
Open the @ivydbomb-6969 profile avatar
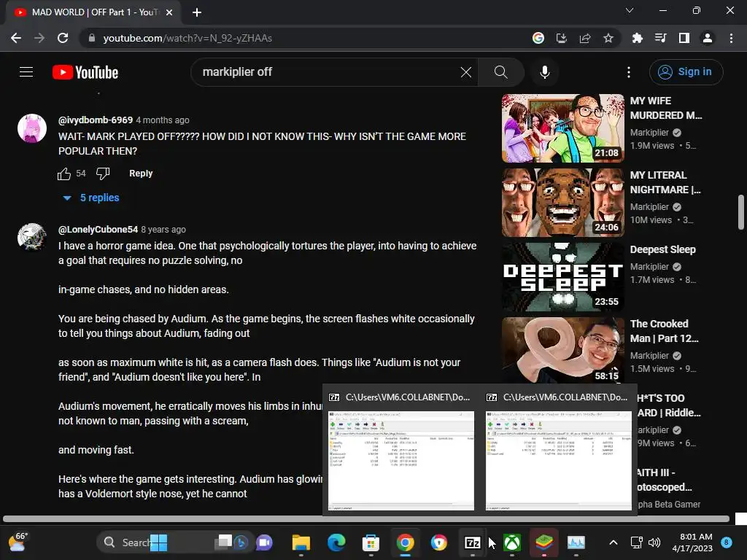(32, 128)
